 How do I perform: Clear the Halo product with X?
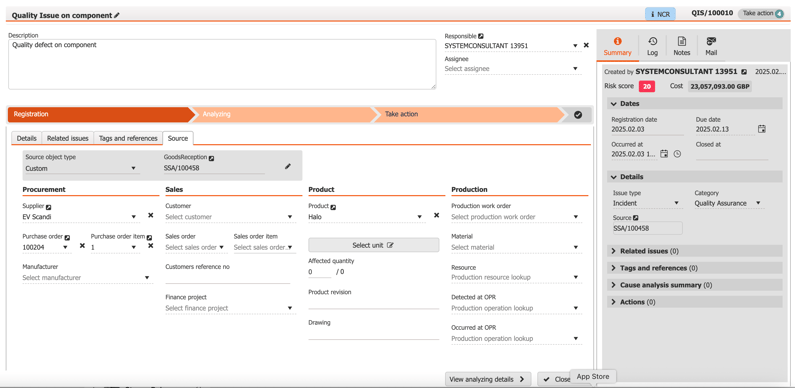coord(437,216)
